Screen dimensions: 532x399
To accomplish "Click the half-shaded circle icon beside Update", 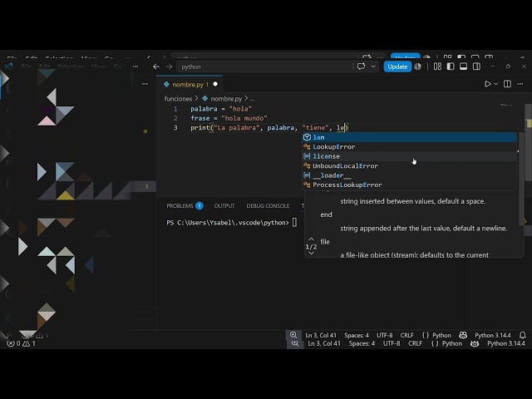I will tap(417, 66).
